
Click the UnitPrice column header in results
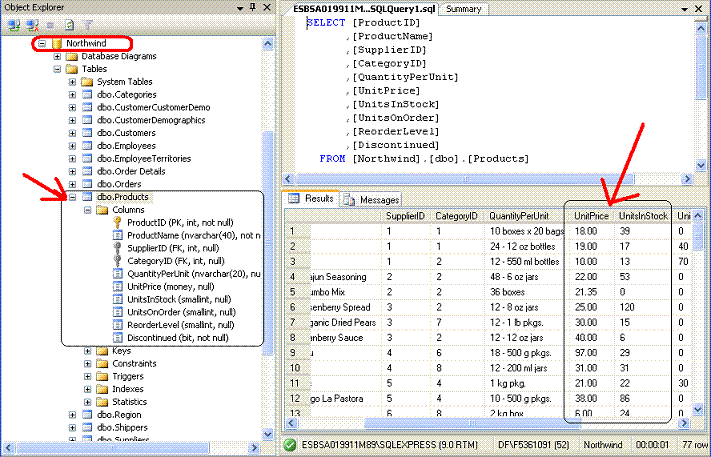pyautogui.click(x=591, y=216)
